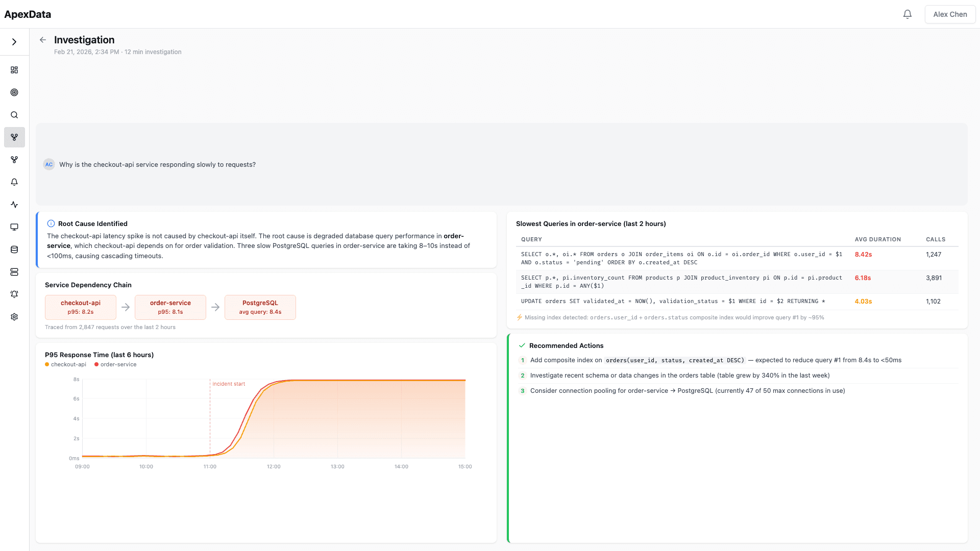Expand the collapsed left sidebar
Viewport: 980px width, 551px height.
coord(14,41)
